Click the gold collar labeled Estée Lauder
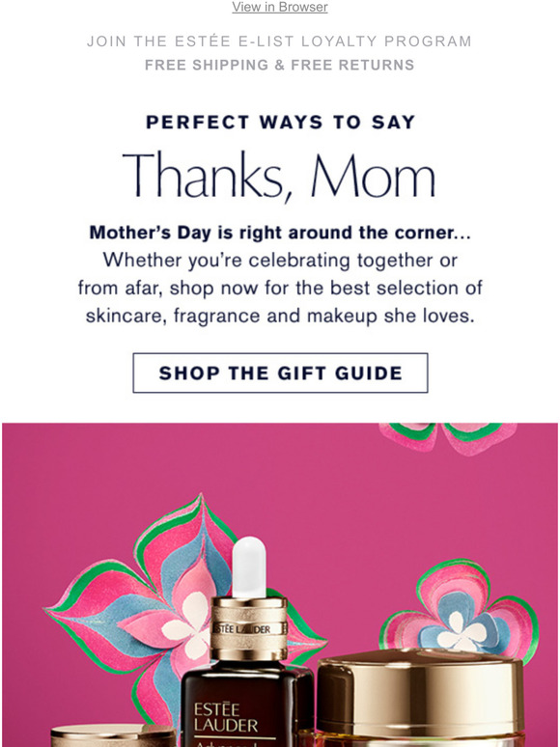 (249, 629)
